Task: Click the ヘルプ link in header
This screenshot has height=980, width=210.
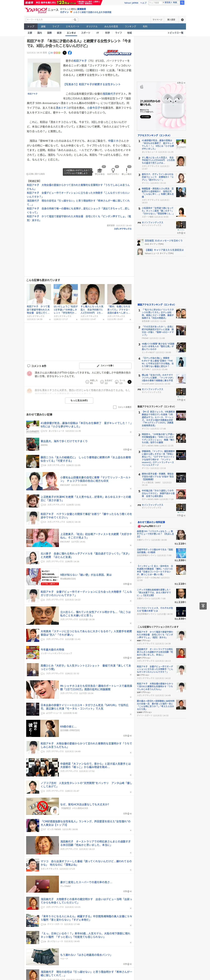Action: point(143,3)
